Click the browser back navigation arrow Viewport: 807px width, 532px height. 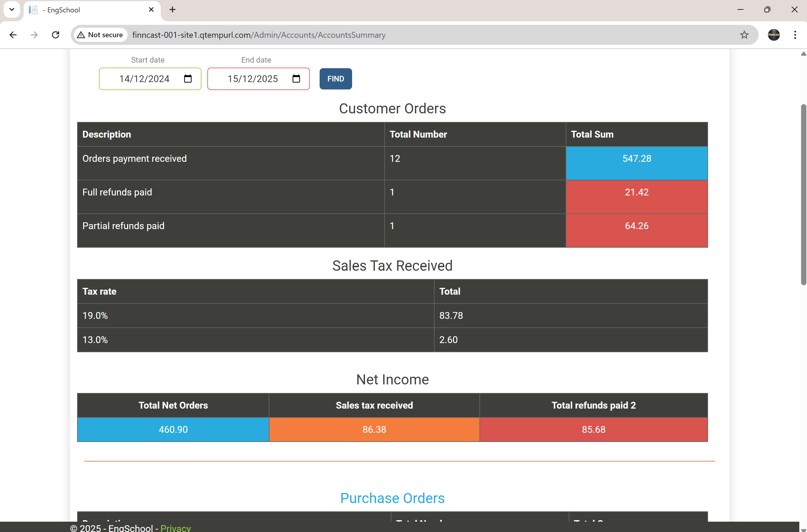coord(13,35)
